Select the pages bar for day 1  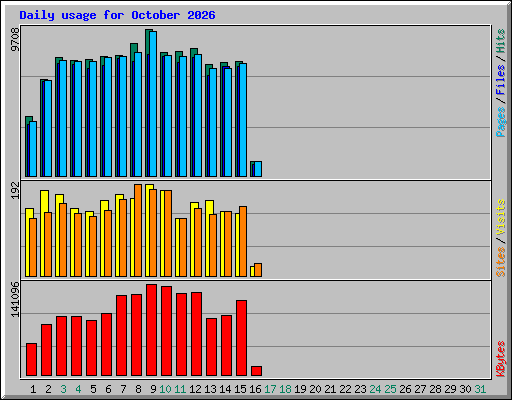[x=33, y=149]
